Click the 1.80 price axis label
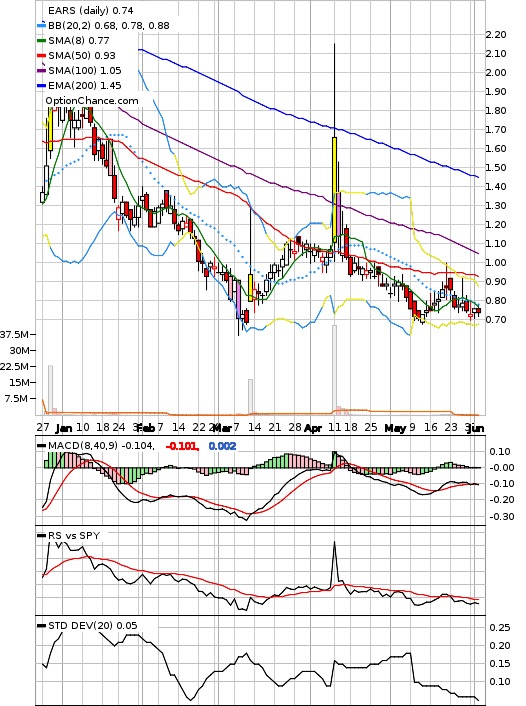The height and width of the screenshot is (706, 526). (496, 110)
